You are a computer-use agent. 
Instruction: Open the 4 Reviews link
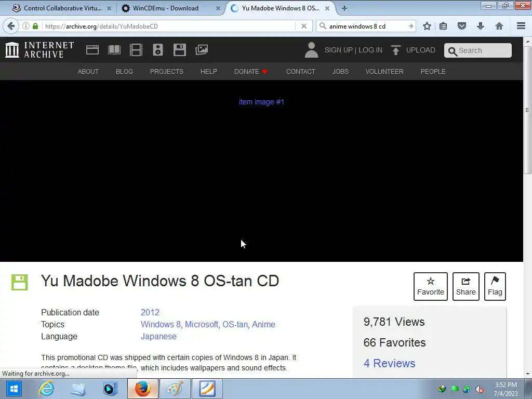[x=389, y=363]
